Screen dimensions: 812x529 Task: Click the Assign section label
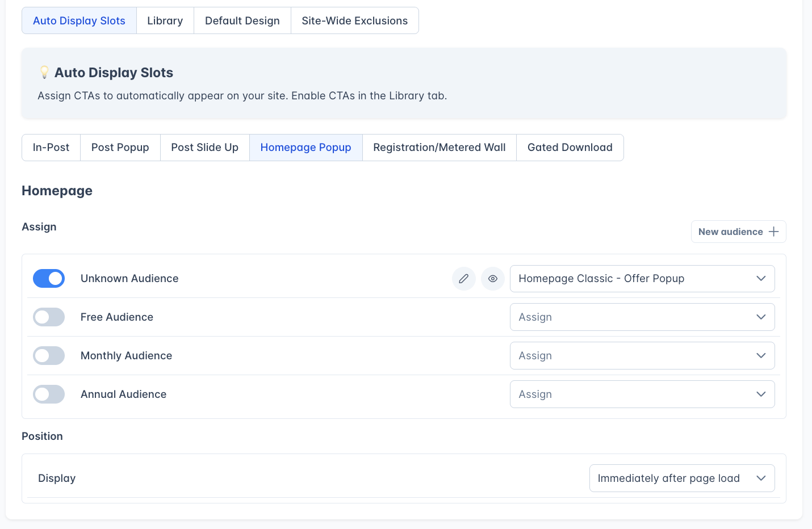[39, 227]
